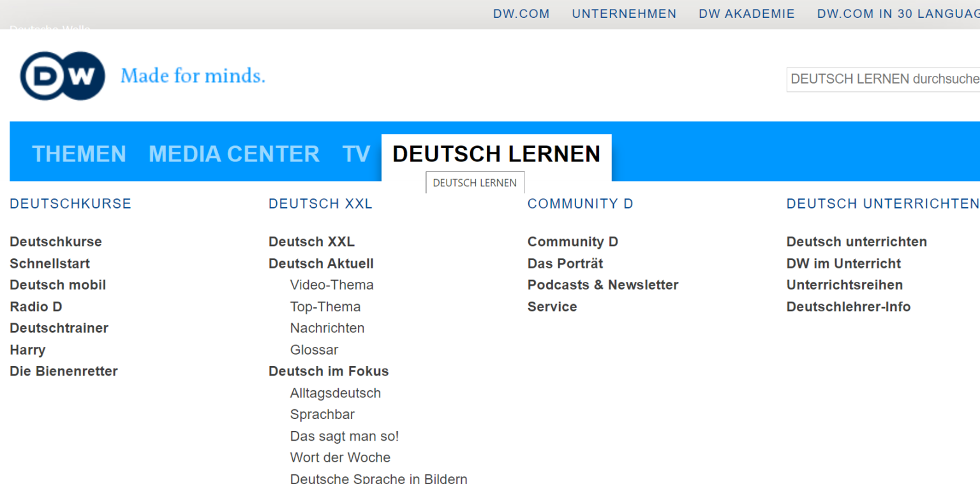The width and height of the screenshot is (980, 484).
Task: Open Die Bienenretter course
Action: [63, 370]
